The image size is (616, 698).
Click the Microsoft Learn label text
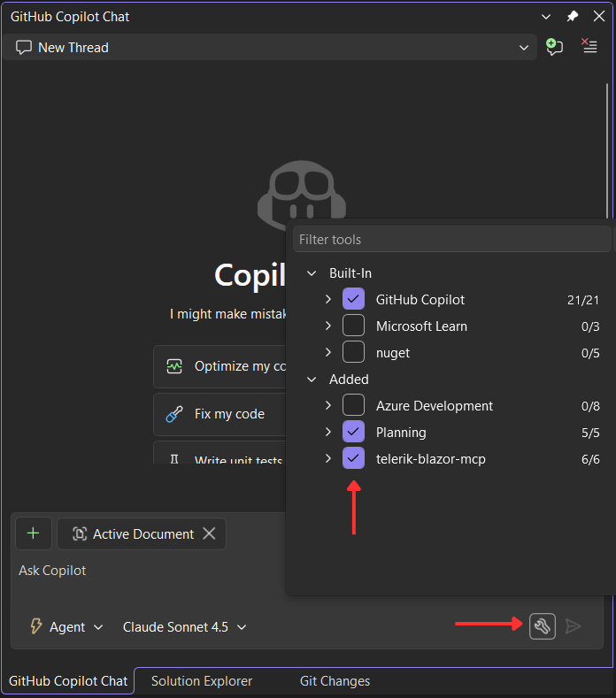pyautogui.click(x=421, y=326)
